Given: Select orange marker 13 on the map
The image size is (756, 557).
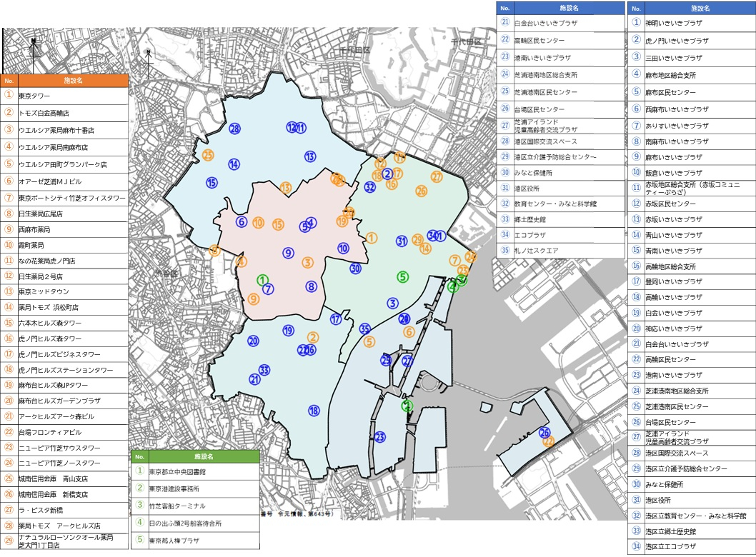Looking at the screenshot, I should tap(286, 188).
